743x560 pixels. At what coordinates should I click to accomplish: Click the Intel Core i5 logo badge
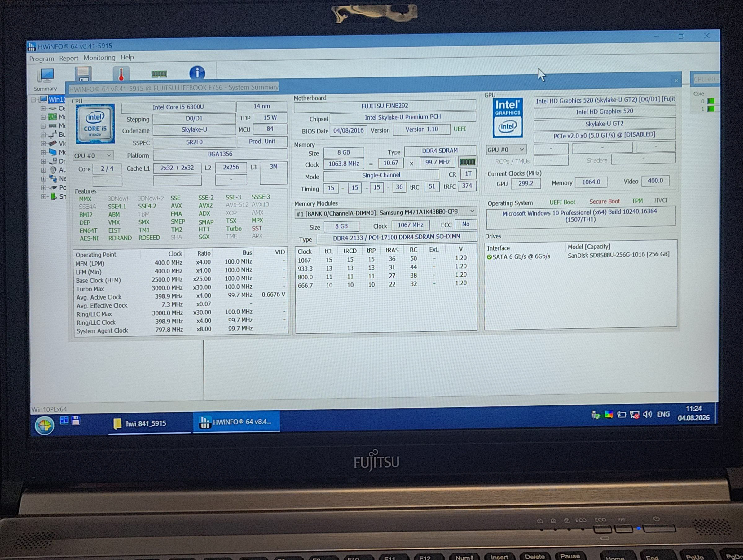tap(95, 124)
